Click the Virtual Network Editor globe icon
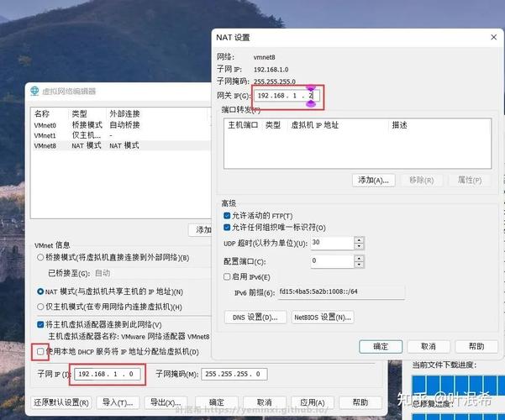Image resolution: width=505 pixels, height=420 pixels. tap(34, 92)
